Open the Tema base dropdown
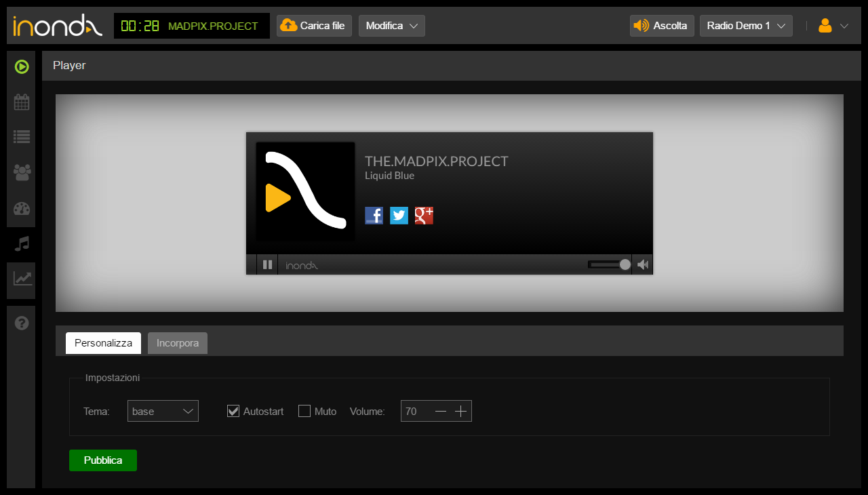The height and width of the screenshot is (495, 868). click(163, 411)
